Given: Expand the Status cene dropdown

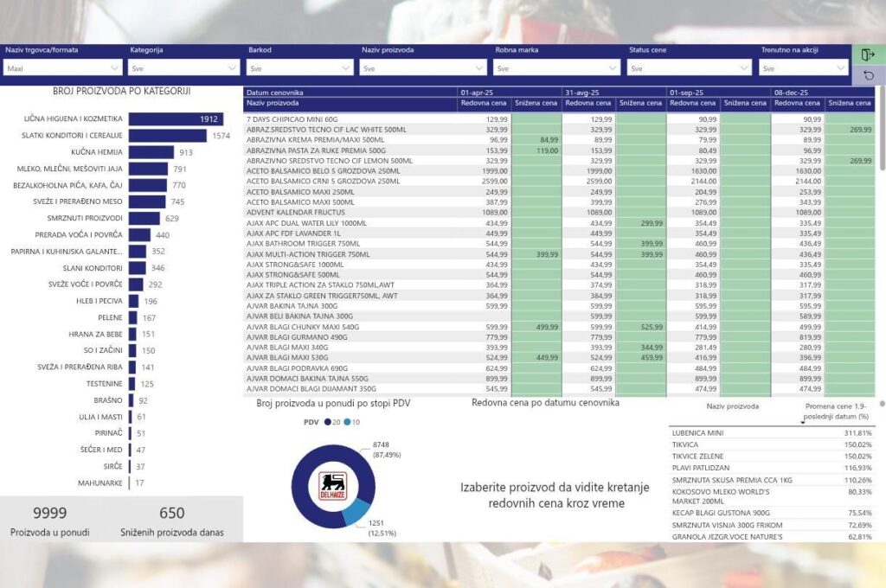Looking at the screenshot, I should 690,67.
